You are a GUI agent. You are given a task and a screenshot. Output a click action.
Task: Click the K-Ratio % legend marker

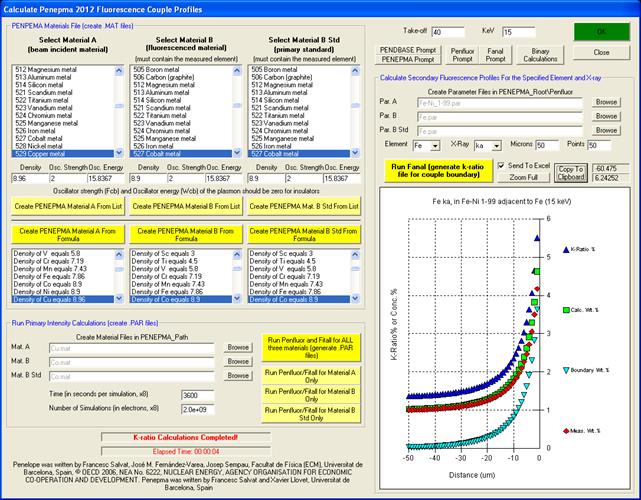click(566, 249)
